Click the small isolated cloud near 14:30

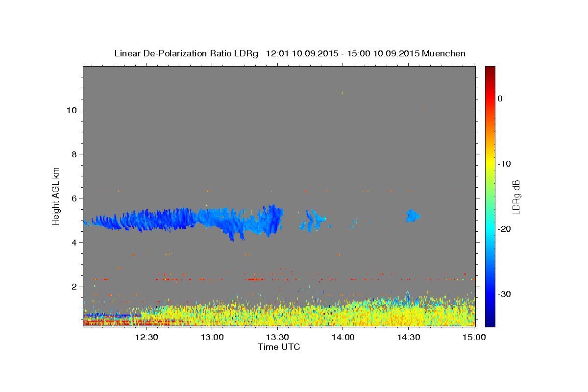coord(413,215)
